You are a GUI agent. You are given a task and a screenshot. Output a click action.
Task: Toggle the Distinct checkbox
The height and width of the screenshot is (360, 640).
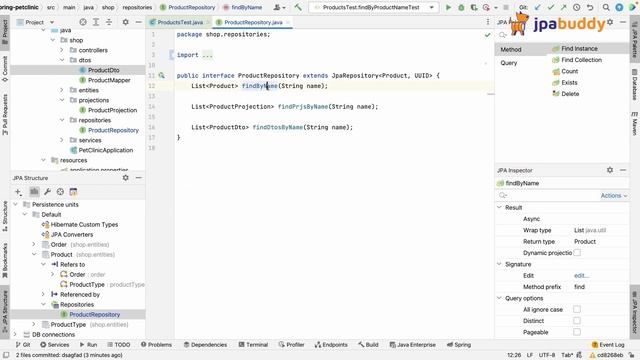coord(577,321)
